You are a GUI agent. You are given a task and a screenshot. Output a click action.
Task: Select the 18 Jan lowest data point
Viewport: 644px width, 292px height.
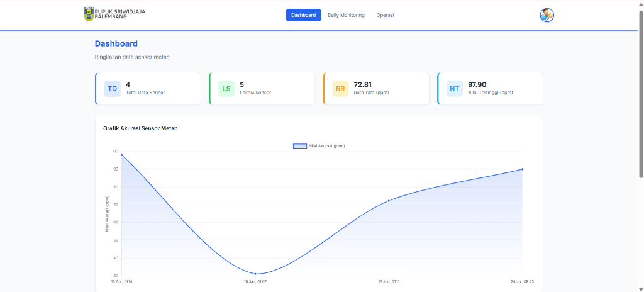point(255,274)
